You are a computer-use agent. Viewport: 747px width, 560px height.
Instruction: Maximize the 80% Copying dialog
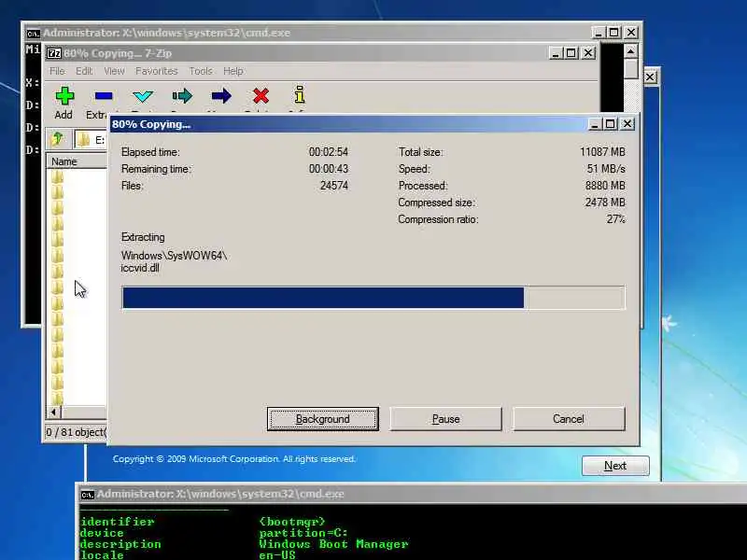click(611, 124)
